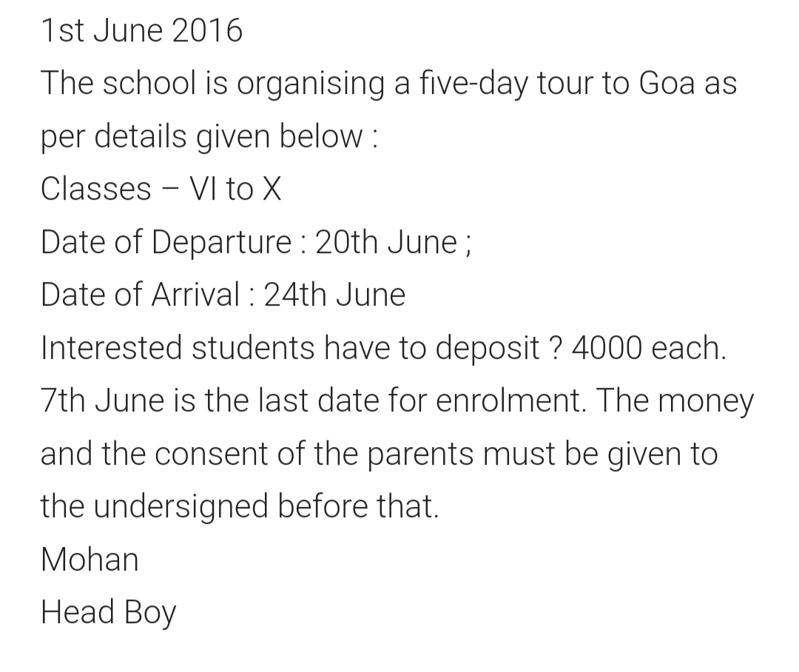
Task: Click the text '24th June'
Action: [334, 295]
